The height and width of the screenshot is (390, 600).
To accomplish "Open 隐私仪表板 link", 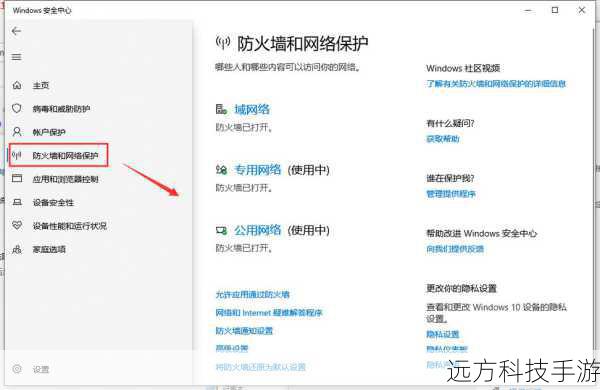I will coord(447,349).
